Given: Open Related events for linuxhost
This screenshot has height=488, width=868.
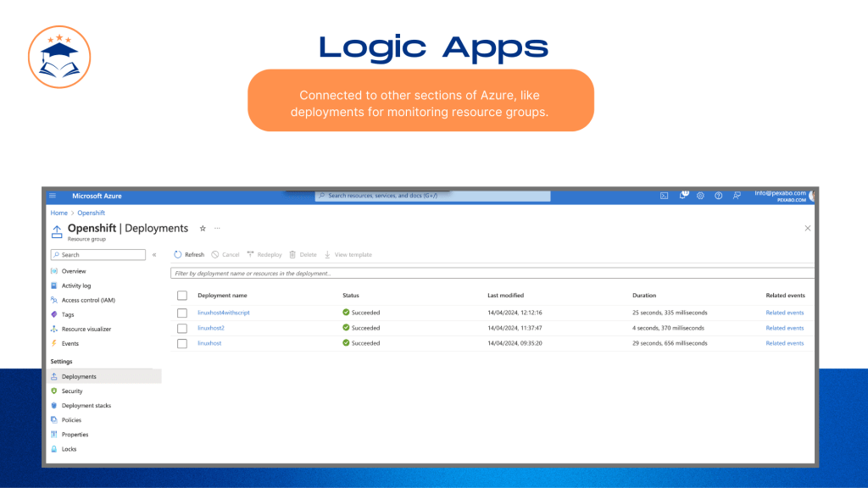Looking at the screenshot, I should [x=784, y=343].
